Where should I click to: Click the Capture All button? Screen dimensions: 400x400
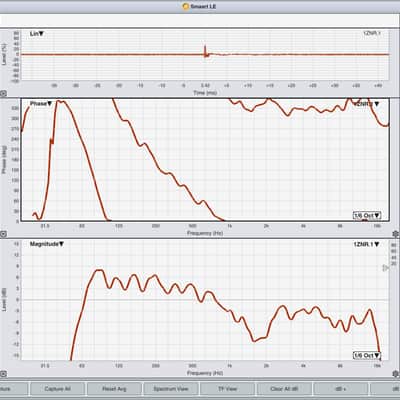tap(57, 389)
